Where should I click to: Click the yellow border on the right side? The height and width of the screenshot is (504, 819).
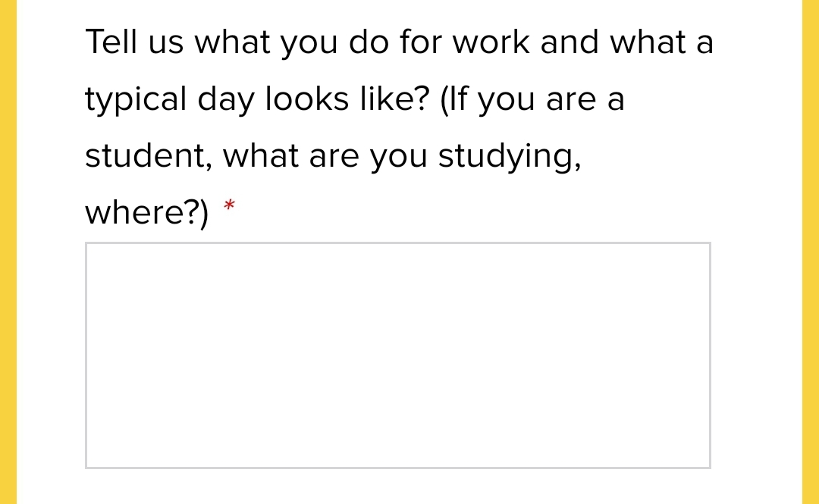click(x=810, y=252)
